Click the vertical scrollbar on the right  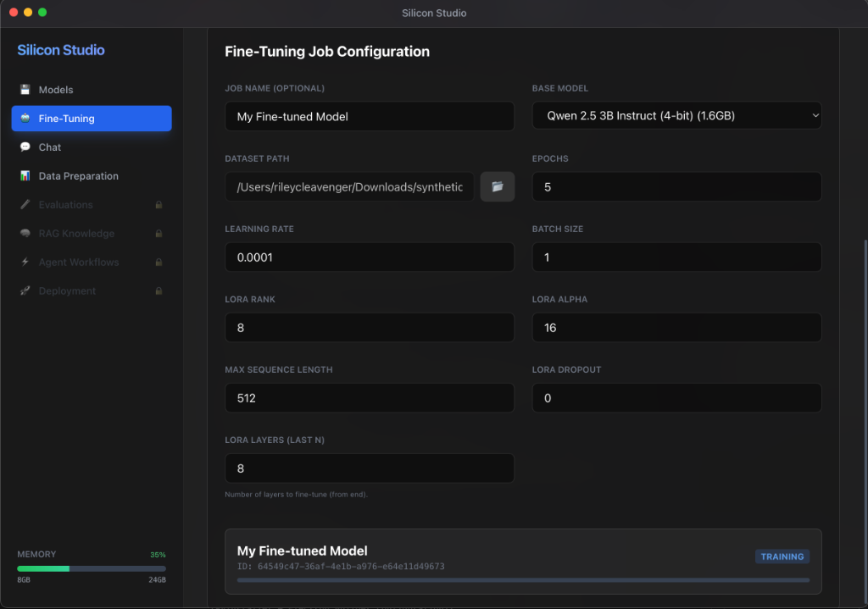click(865, 420)
